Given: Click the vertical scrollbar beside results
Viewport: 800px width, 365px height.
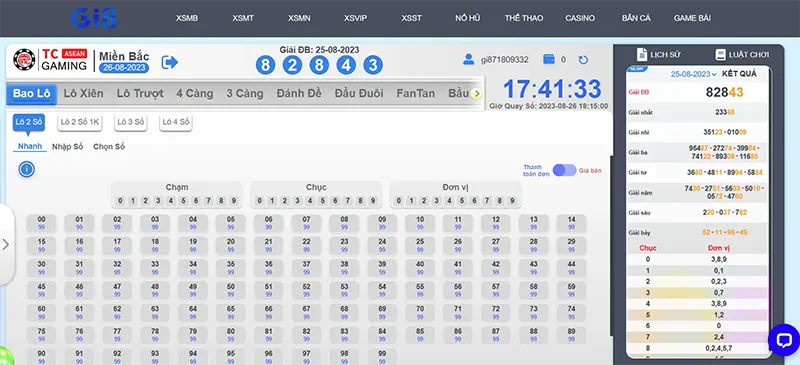Looking at the screenshot, I should pyautogui.click(x=612, y=245).
